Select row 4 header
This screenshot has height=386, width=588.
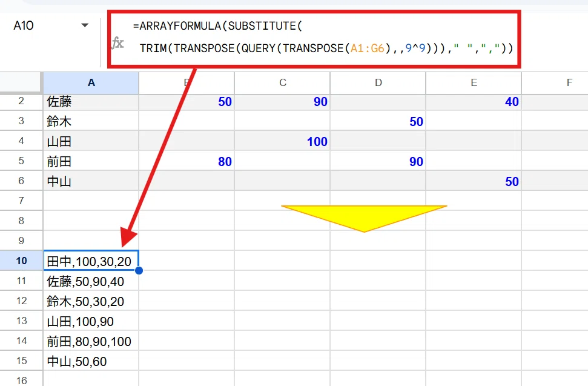tap(21, 141)
